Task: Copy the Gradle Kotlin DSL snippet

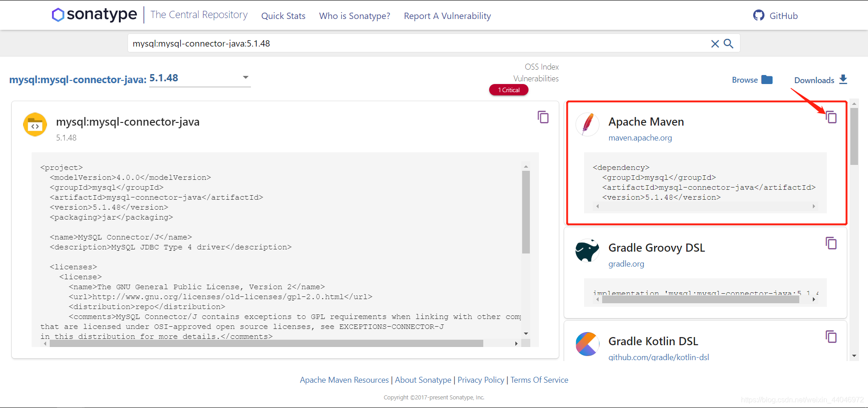Action: 831,337
